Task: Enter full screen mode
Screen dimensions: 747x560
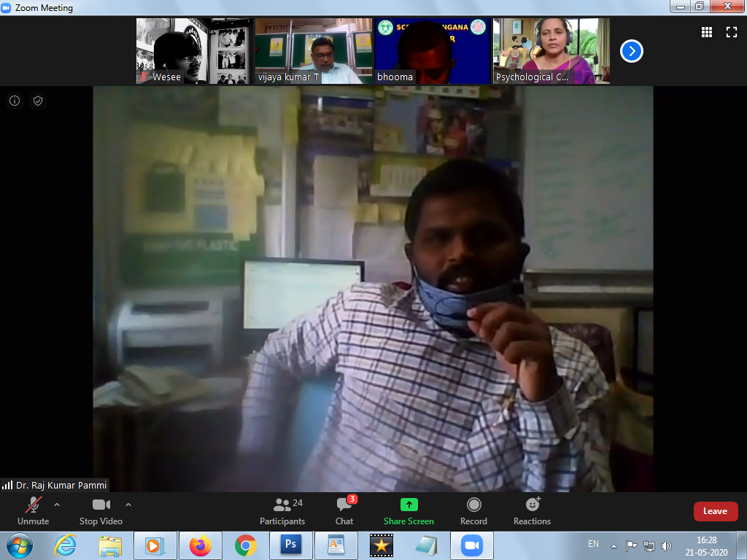Action: [x=731, y=32]
